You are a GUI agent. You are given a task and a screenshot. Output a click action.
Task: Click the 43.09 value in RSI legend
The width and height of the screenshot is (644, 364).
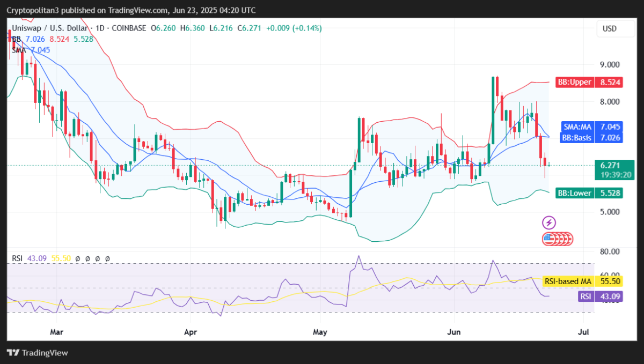point(38,258)
